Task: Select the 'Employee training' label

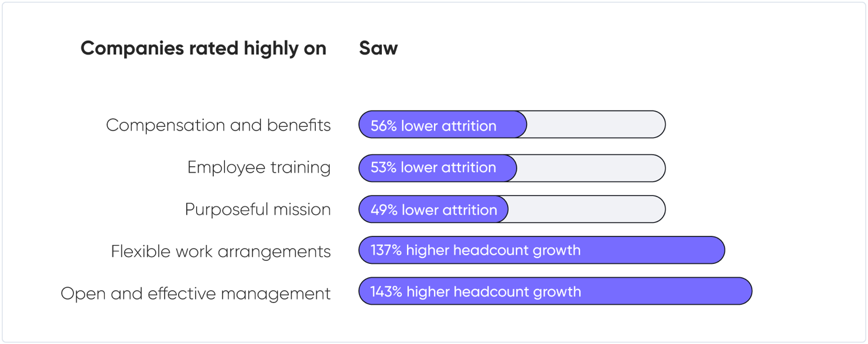Action: click(259, 168)
